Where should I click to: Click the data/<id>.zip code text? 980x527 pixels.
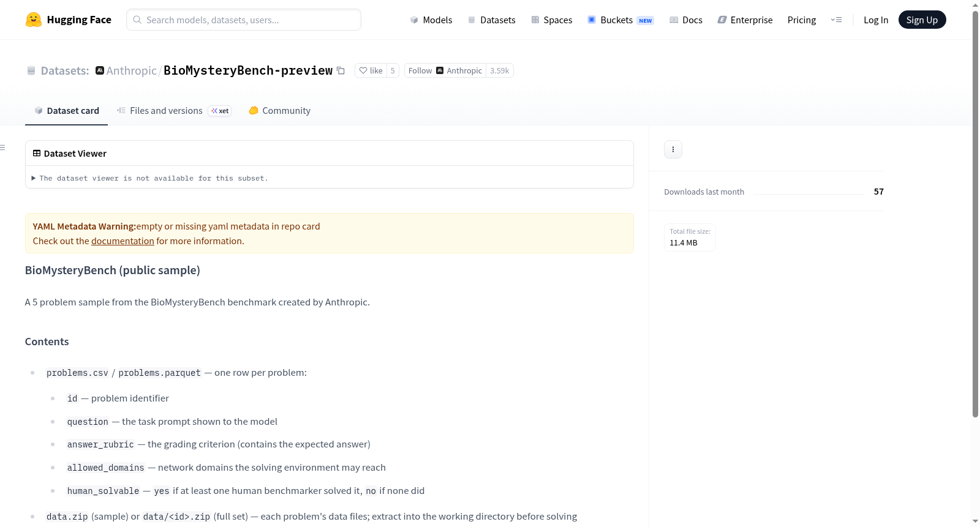(x=176, y=517)
